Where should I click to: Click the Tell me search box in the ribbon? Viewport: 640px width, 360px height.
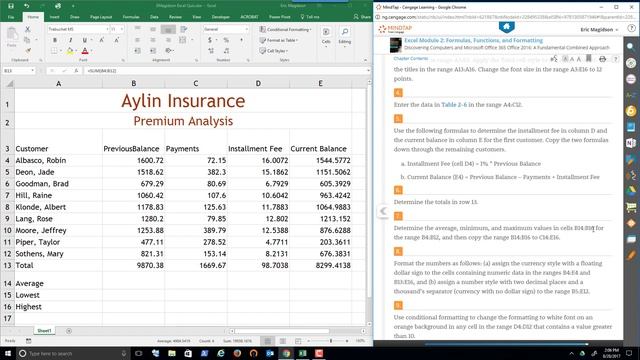[x=310, y=17]
